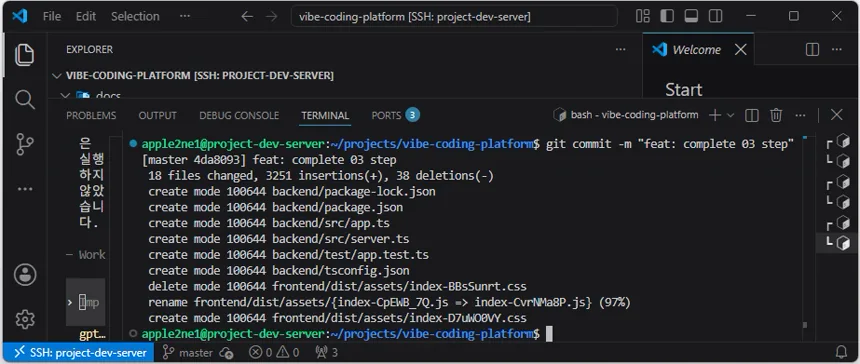Open forwarded ports indicator showing 3
Screen dimensions: 860x364
point(326,352)
